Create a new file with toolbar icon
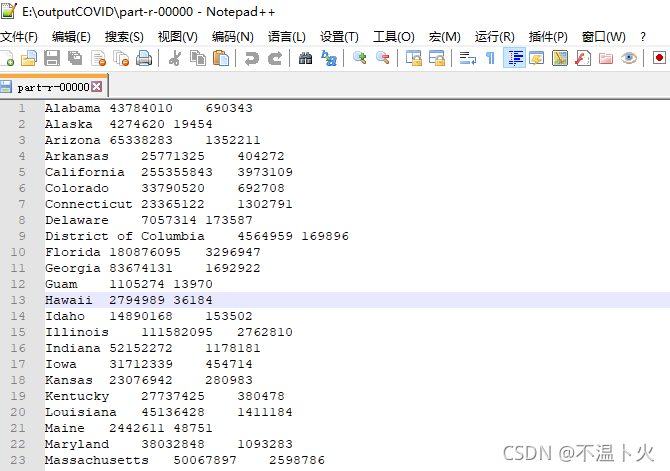 pos(7,59)
